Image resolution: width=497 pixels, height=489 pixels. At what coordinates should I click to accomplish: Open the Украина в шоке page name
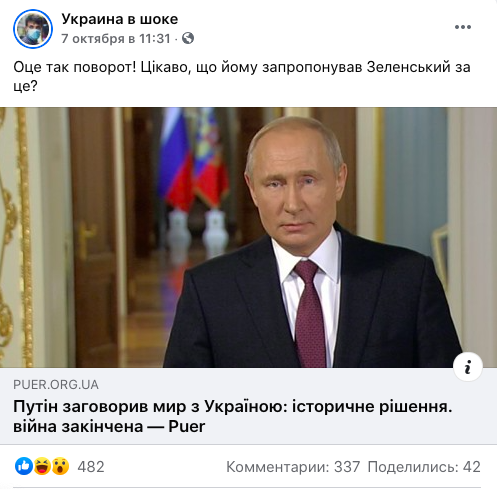[120, 19]
